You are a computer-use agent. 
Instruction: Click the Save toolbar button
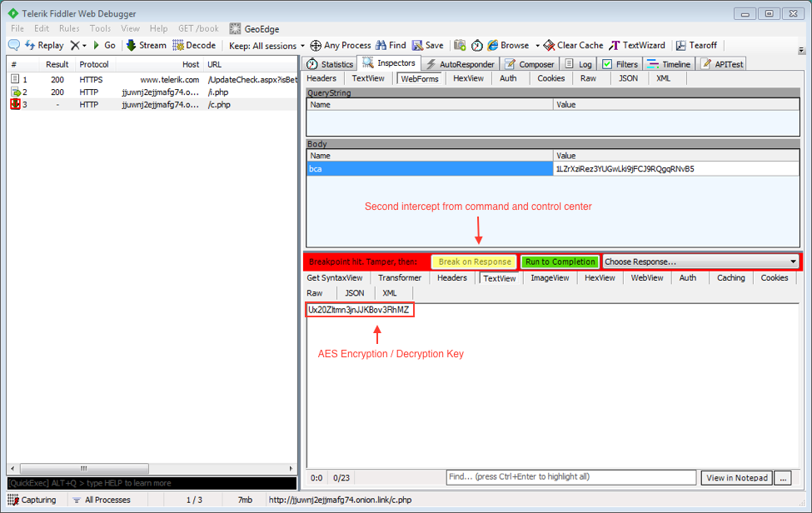point(428,45)
